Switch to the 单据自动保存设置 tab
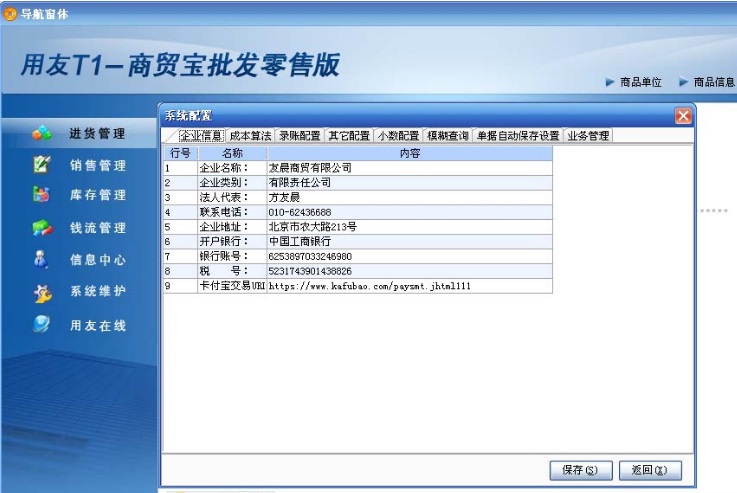 (518, 136)
